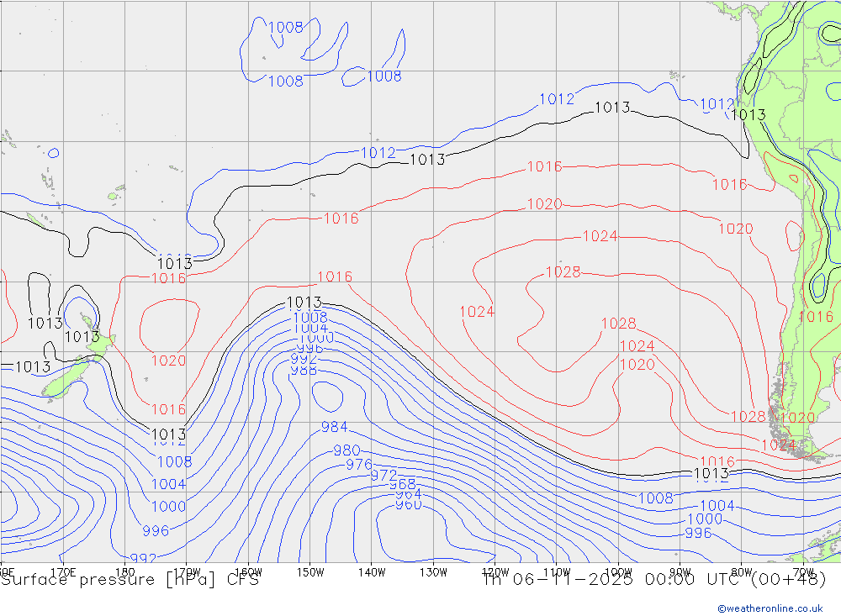The width and height of the screenshot is (841, 616).
Task: Click the 180 longitude axis label
Action: pos(124,572)
